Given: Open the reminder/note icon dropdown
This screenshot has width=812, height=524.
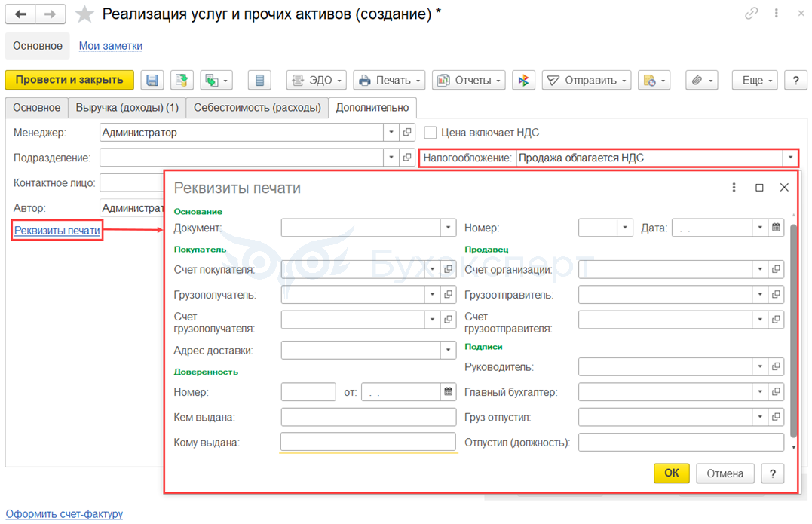Looking at the screenshot, I should [654, 80].
